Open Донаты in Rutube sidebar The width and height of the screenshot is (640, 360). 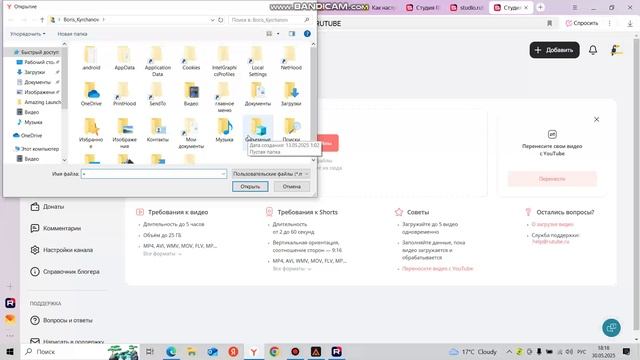pos(47,207)
